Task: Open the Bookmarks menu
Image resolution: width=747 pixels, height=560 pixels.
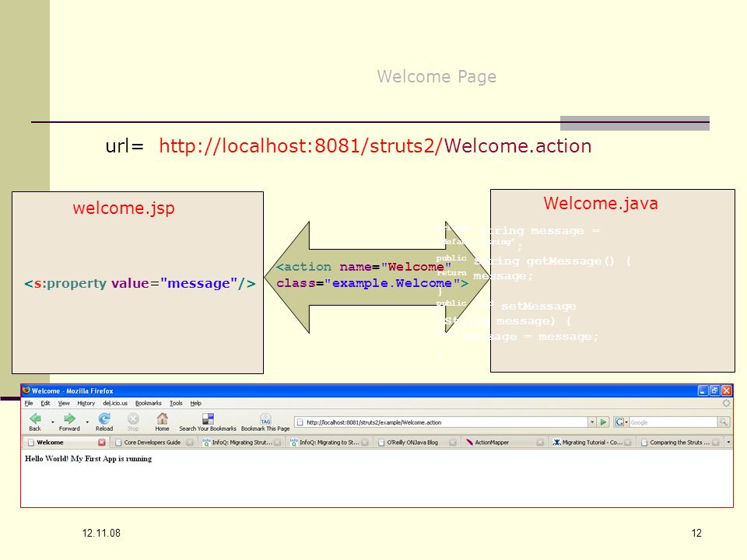Action: [x=148, y=403]
